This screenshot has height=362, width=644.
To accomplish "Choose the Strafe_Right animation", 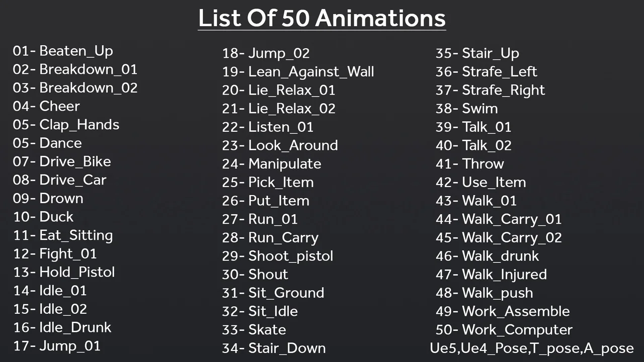I will pyautogui.click(x=491, y=90).
